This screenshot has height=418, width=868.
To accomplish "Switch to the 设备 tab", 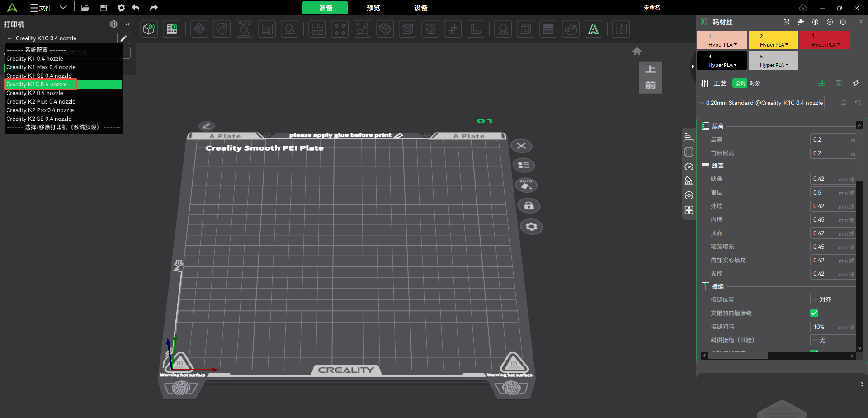I will coord(420,8).
